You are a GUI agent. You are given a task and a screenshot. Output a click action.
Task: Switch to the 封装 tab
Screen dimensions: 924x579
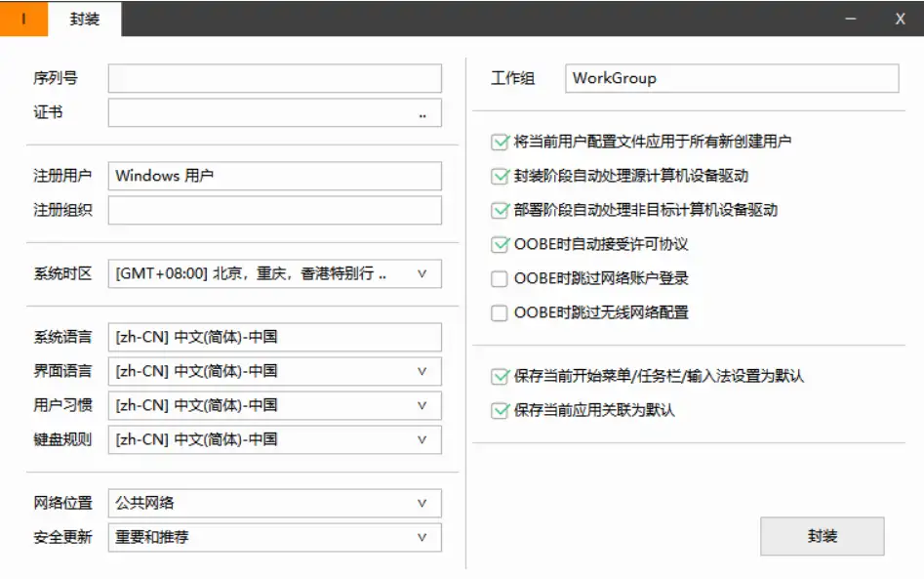click(x=85, y=20)
